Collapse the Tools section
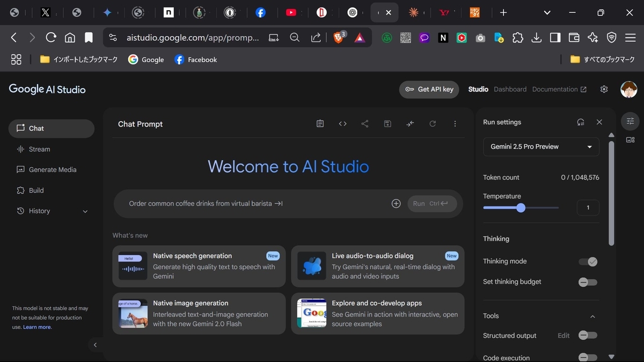This screenshot has width=644, height=362. (592, 316)
